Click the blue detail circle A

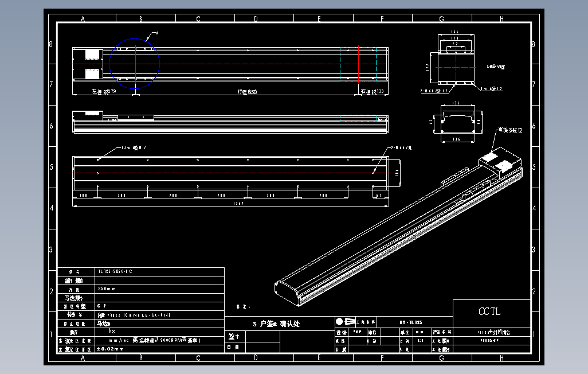135,64
